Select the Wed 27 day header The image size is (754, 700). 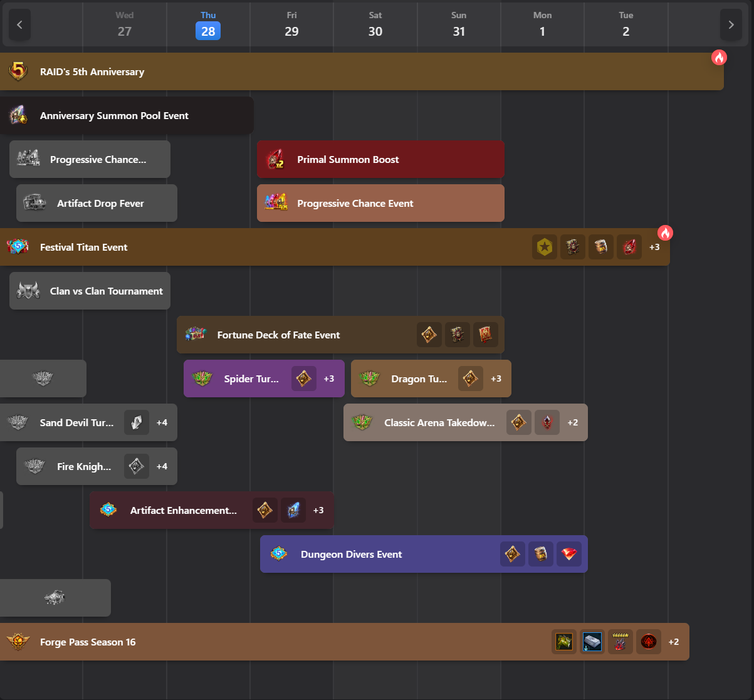pos(125,24)
